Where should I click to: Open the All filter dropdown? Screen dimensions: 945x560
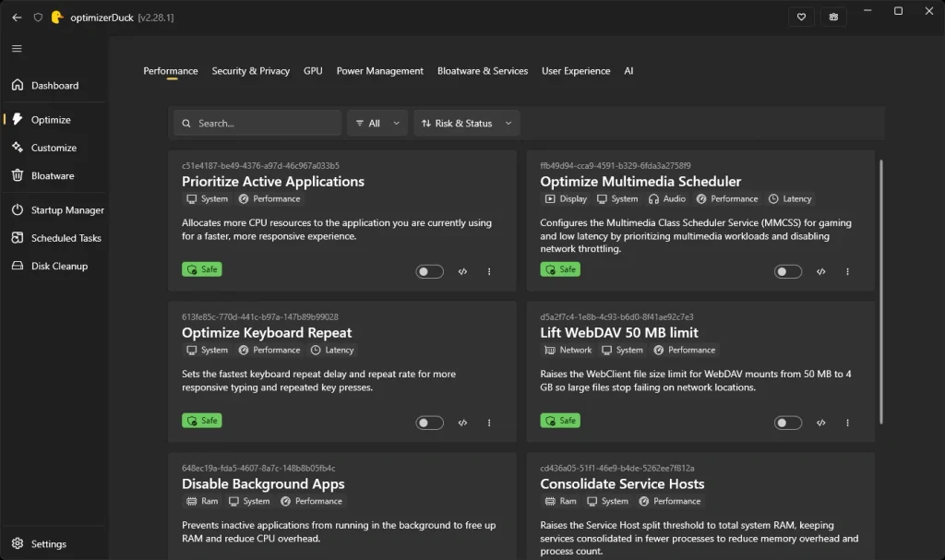coord(377,123)
